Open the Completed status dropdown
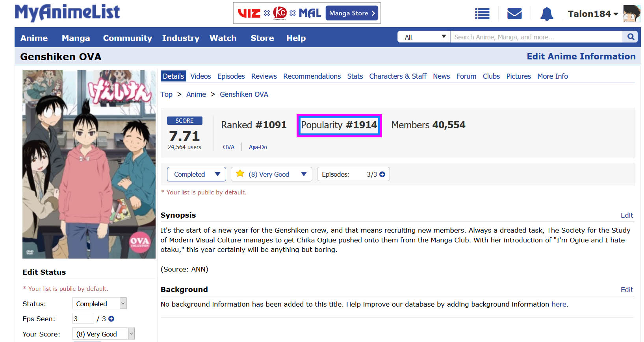Image resolution: width=644 pixels, height=342 pixels. pos(197,174)
